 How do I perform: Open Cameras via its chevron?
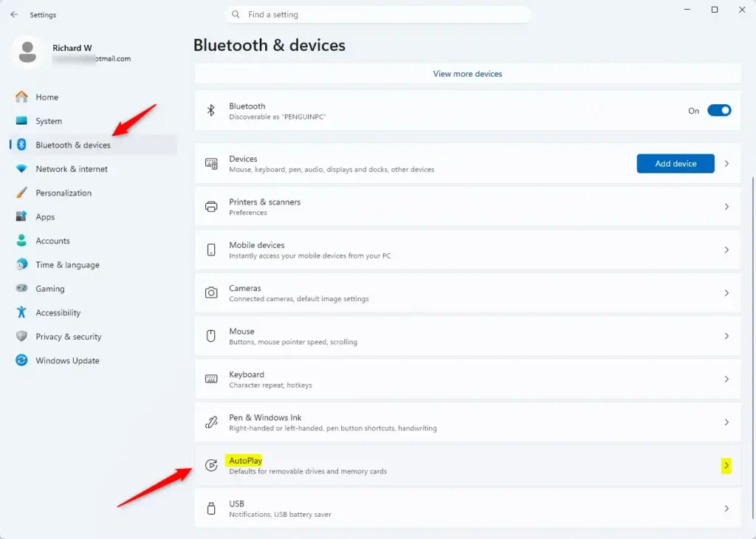tap(726, 292)
